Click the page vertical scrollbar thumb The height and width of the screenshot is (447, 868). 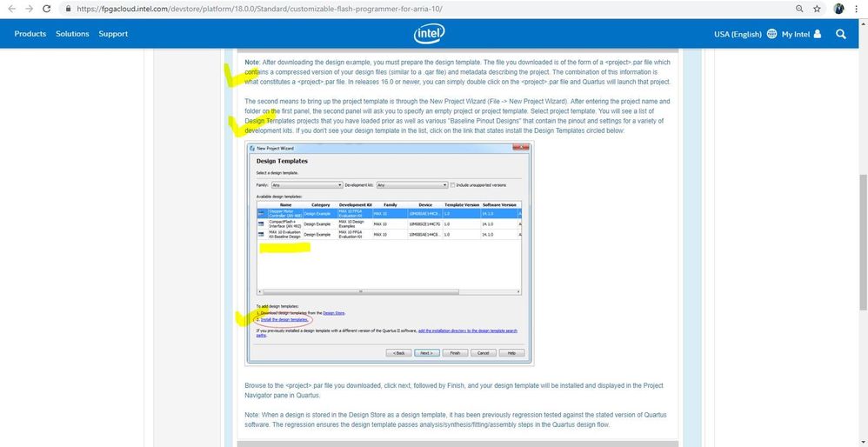[863, 242]
